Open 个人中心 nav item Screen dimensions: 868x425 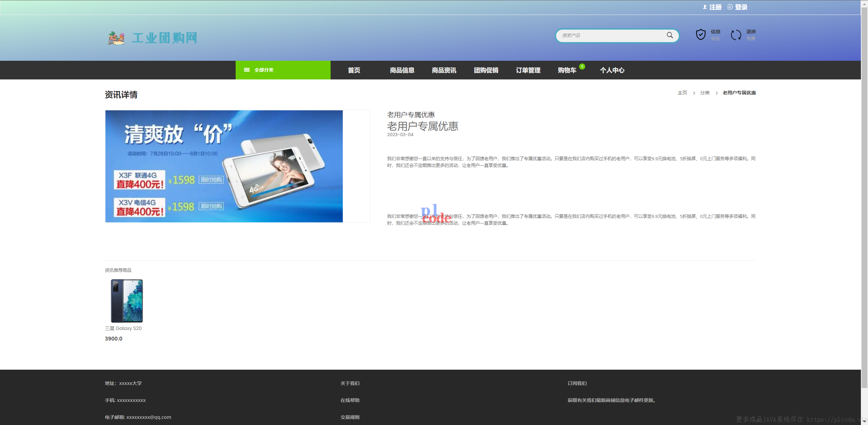click(x=612, y=70)
